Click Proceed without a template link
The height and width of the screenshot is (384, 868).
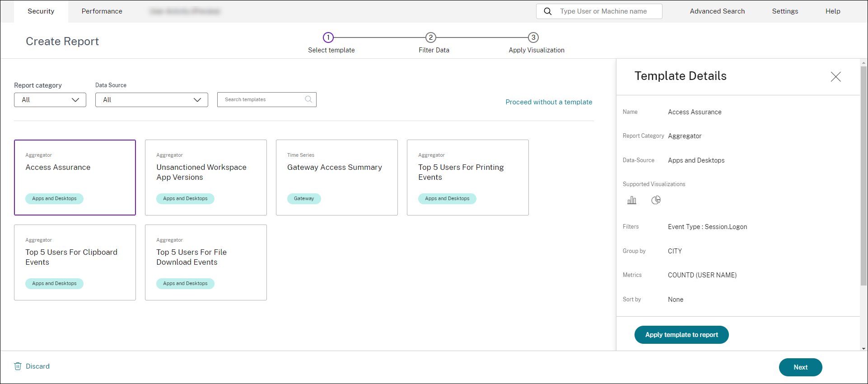549,102
